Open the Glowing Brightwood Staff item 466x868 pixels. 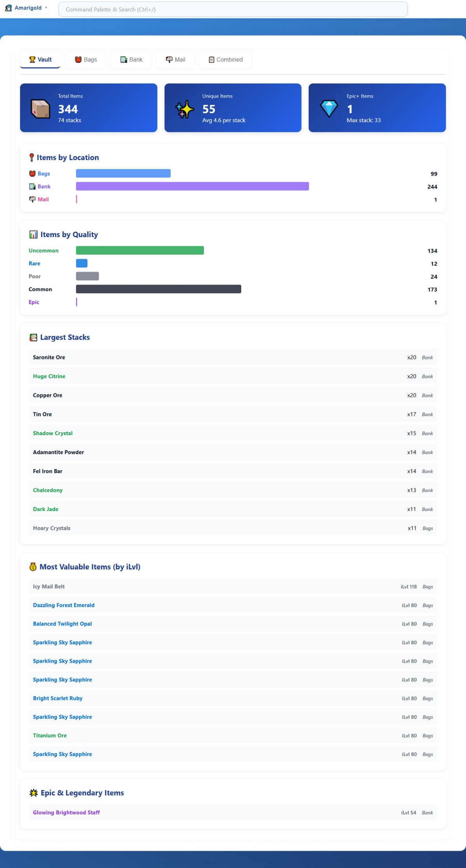(x=66, y=812)
